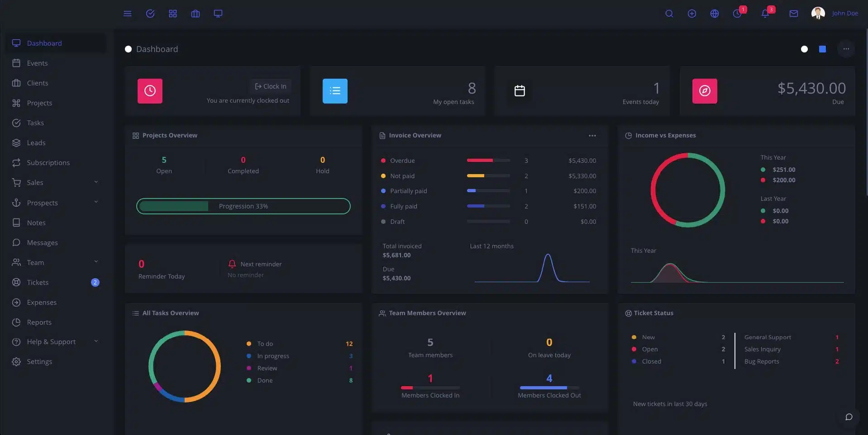
Task: Open Events in sidebar
Action: (56, 63)
